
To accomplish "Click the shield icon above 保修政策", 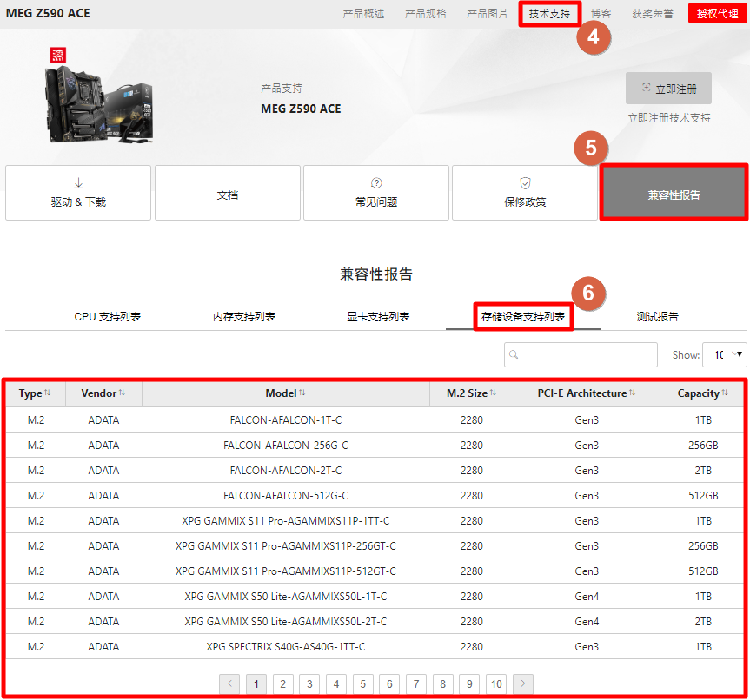I will click(x=525, y=183).
